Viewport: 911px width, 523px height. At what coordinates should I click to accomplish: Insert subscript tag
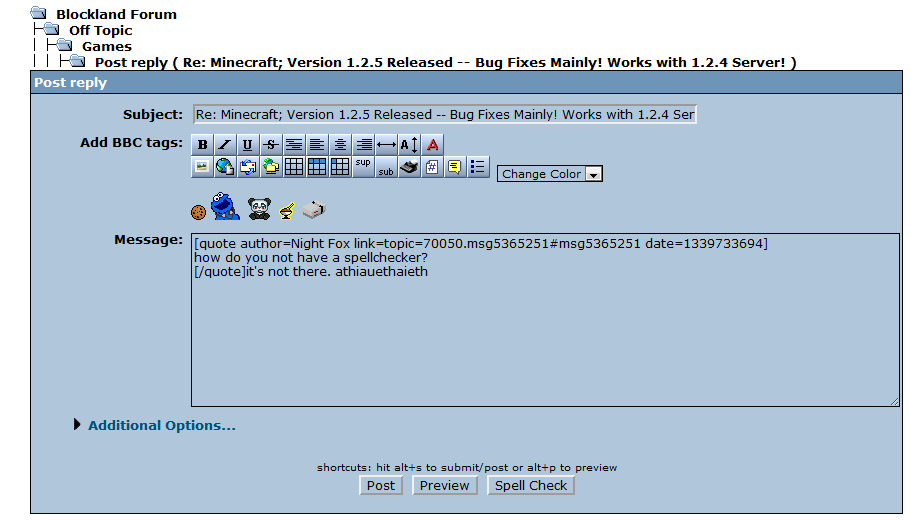pos(386,167)
